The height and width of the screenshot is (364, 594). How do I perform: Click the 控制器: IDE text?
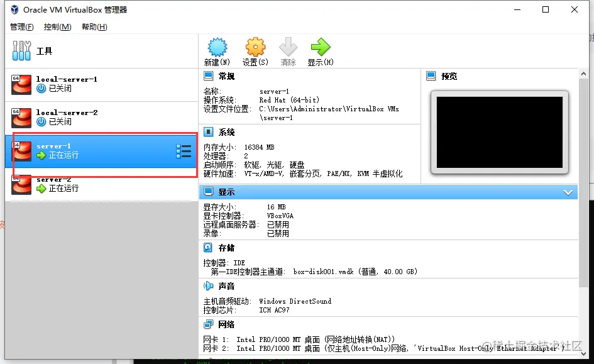[x=224, y=263]
